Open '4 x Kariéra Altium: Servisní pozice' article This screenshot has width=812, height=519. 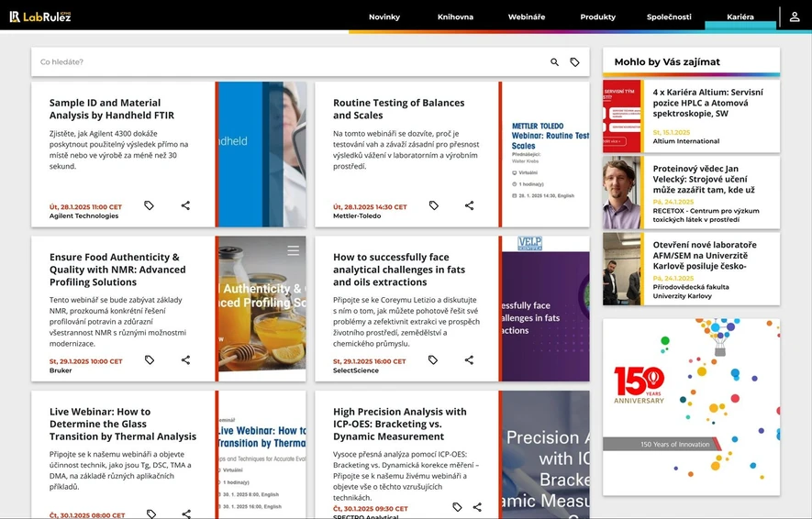707,103
